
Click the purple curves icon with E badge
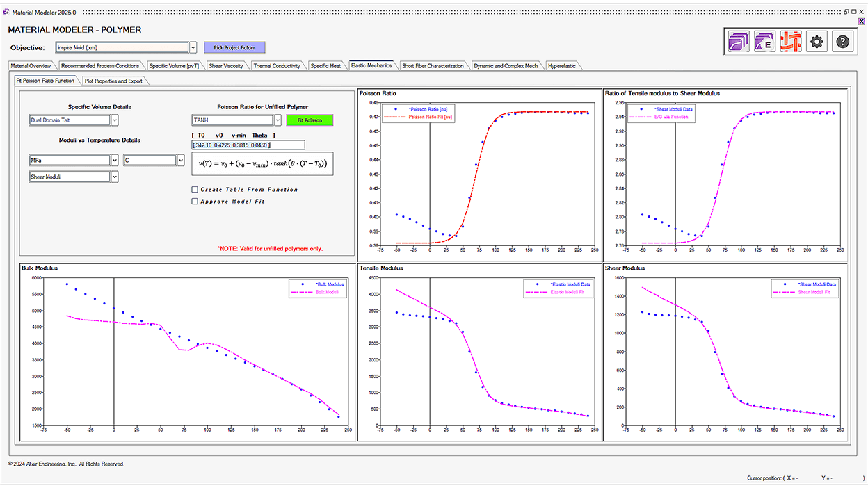click(x=764, y=42)
